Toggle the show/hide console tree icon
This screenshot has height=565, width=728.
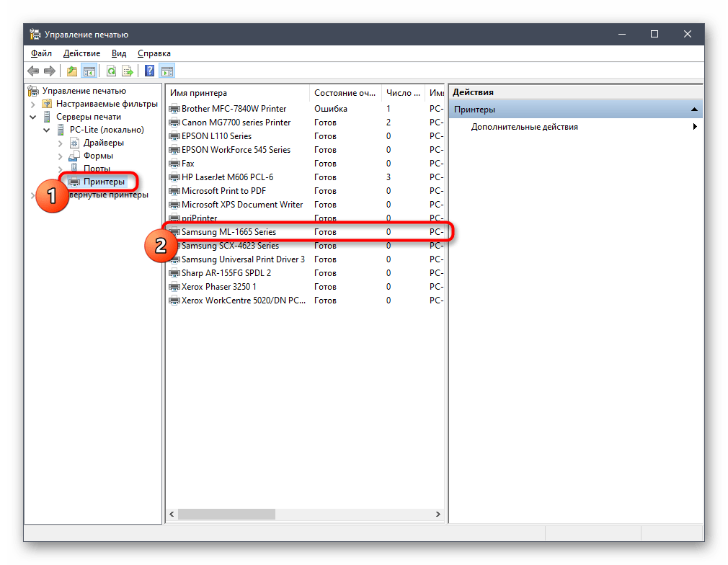click(x=89, y=71)
